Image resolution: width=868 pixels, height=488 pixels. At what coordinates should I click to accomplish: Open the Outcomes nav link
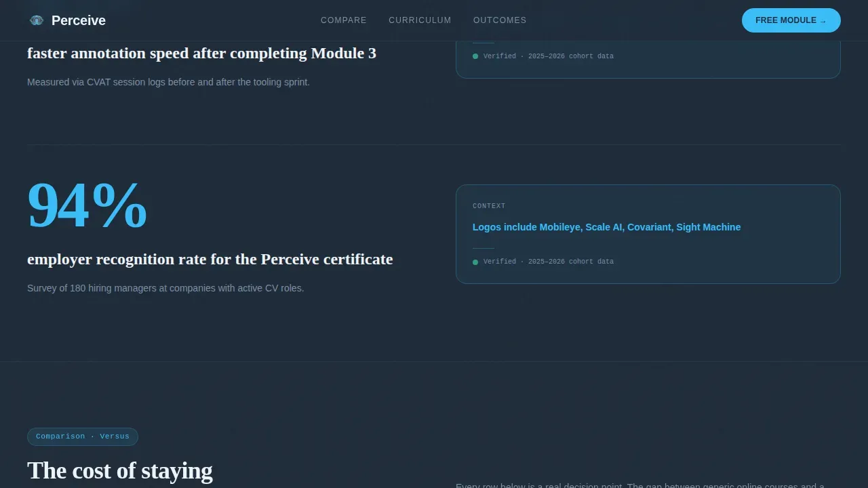500,20
